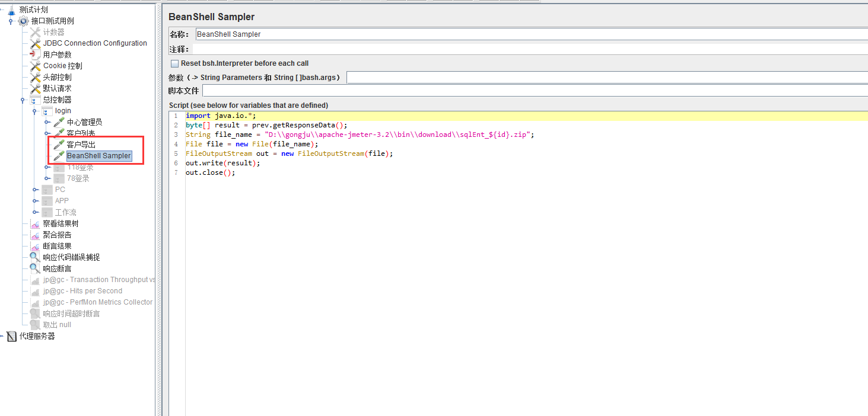Select the 工作流 tree item label
Viewport: 868px width, 416px height.
point(65,212)
